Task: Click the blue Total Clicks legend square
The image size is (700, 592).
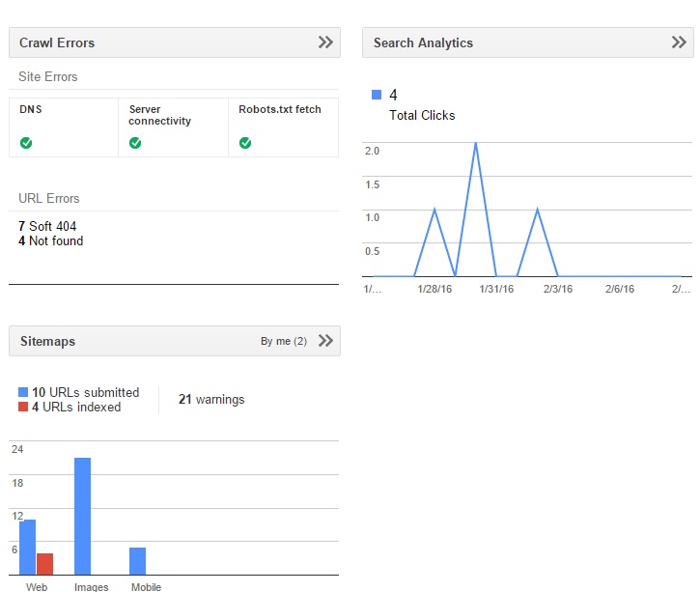Action: coord(377,95)
